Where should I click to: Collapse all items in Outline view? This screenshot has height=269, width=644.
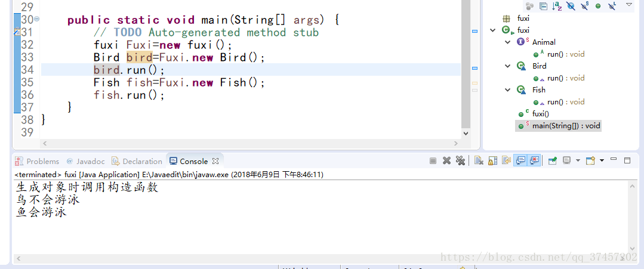point(543,6)
